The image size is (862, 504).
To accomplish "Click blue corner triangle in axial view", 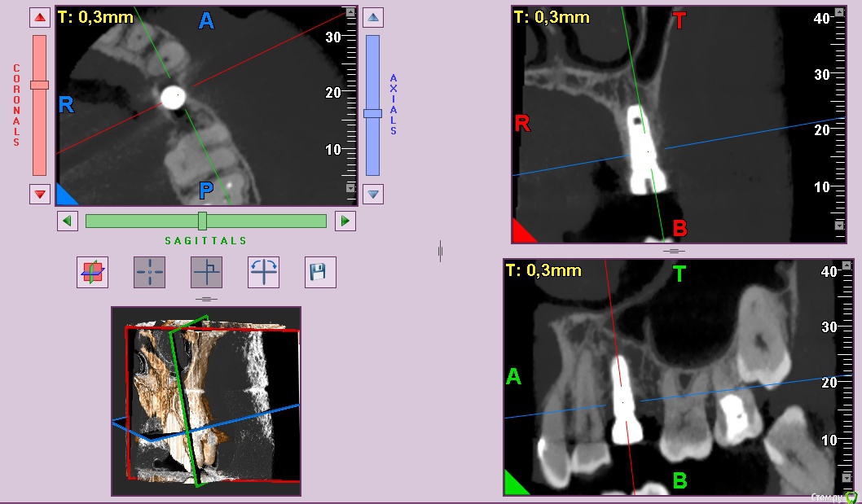I will 64,195.
